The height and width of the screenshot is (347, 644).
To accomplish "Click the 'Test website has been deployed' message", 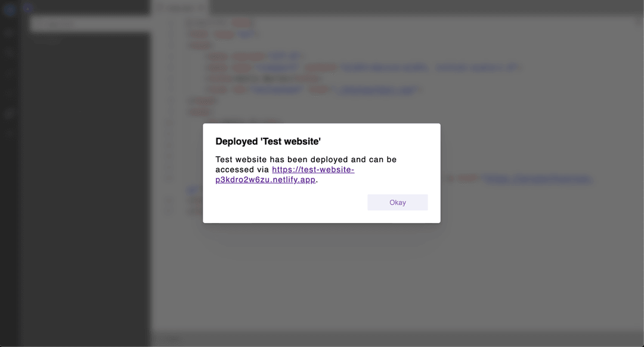I will pyautogui.click(x=306, y=169).
